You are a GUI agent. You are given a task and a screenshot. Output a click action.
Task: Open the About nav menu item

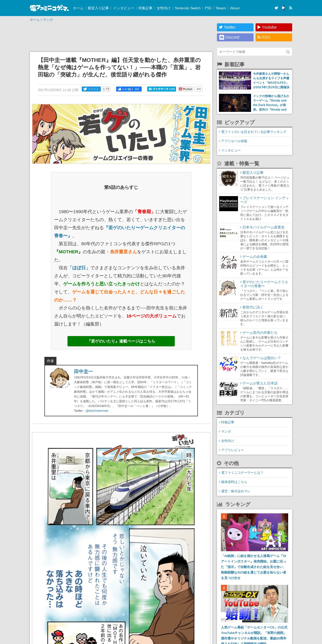click(x=235, y=8)
